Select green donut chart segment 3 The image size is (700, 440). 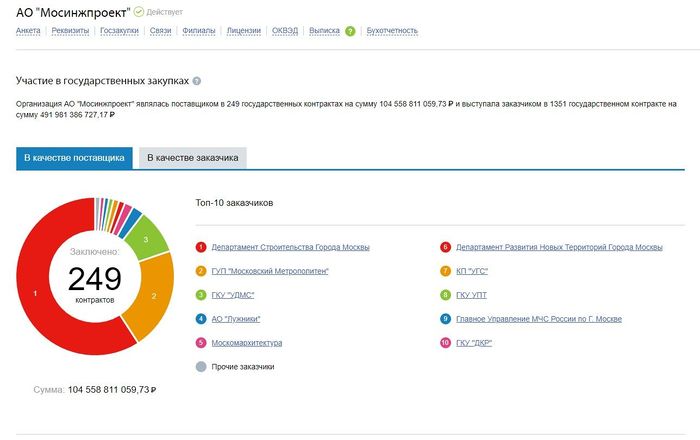click(x=146, y=240)
